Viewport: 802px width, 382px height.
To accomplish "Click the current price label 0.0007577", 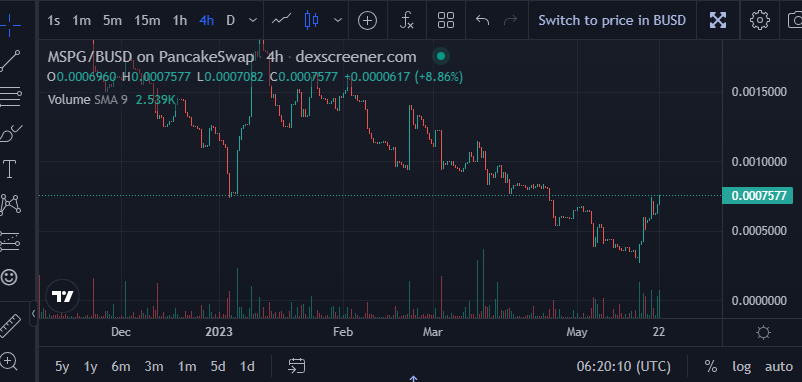I will (x=757, y=196).
